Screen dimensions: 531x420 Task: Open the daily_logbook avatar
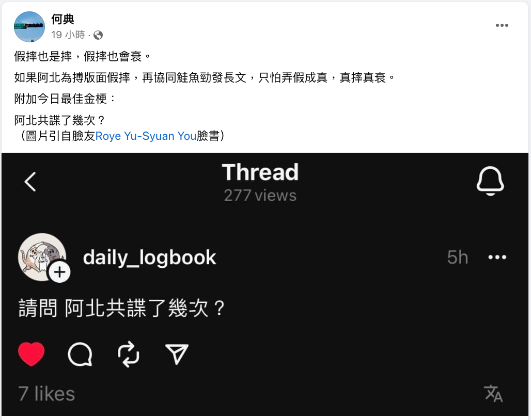pyautogui.click(x=42, y=257)
